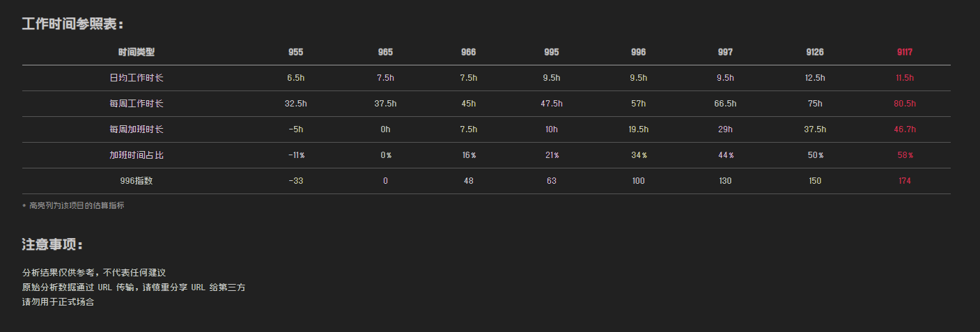Select the 996 index value 100
This screenshot has width=980, height=332.
(x=638, y=181)
